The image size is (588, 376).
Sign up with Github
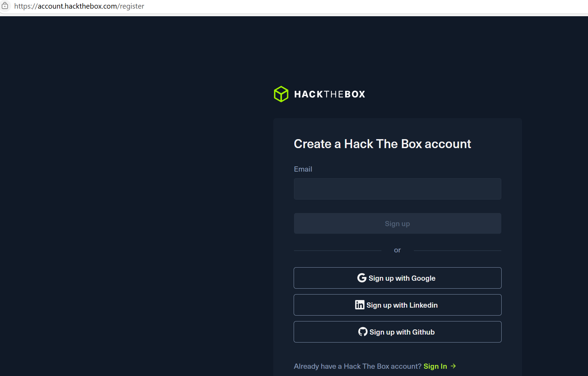pyautogui.click(x=397, y=332)
